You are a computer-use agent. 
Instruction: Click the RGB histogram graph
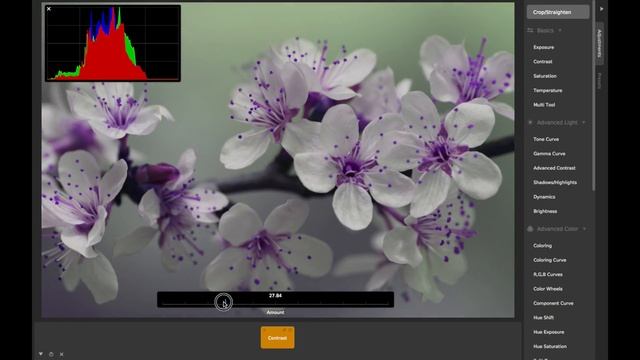point(113,43)
